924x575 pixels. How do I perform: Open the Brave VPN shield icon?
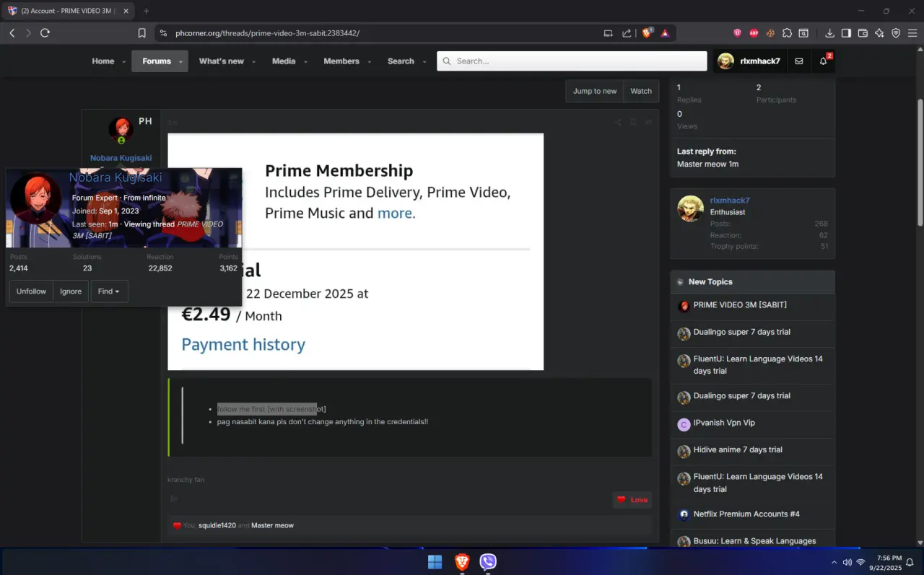click(x=896, y=33)
